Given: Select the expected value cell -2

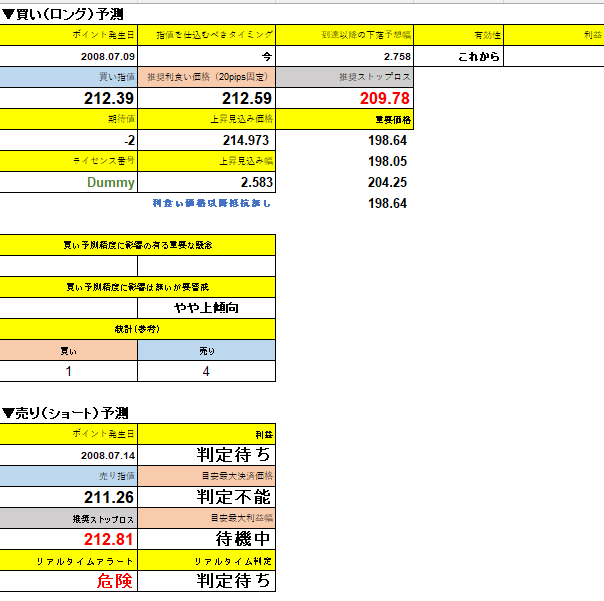Looking at the screenshot, I should pyautogui.click(x=69, y=140).
